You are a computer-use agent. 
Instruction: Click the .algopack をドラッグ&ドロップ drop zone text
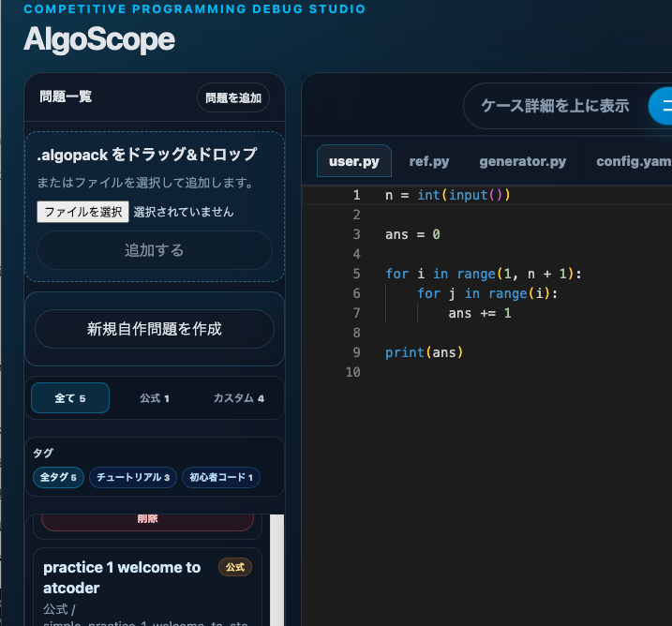tap(147, 155)
